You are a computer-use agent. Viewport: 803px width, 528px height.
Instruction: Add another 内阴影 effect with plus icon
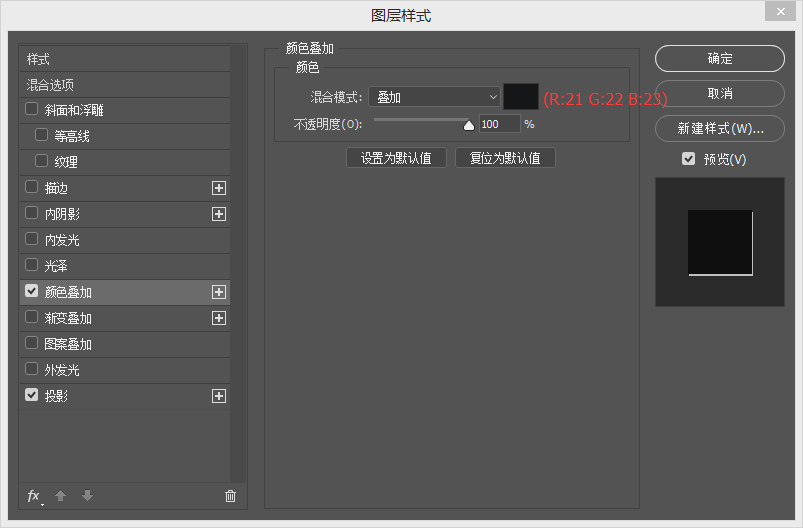[x=219, y=214]
